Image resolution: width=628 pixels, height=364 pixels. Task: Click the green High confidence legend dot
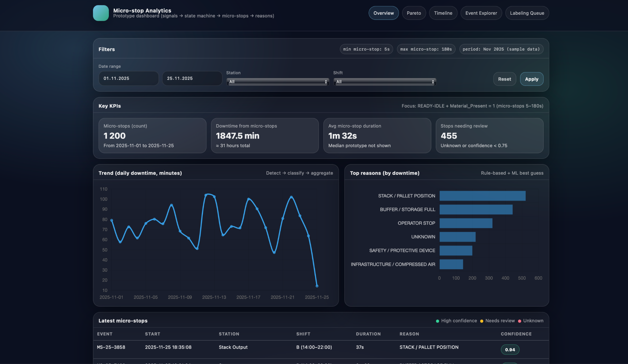tap(437, 321)
